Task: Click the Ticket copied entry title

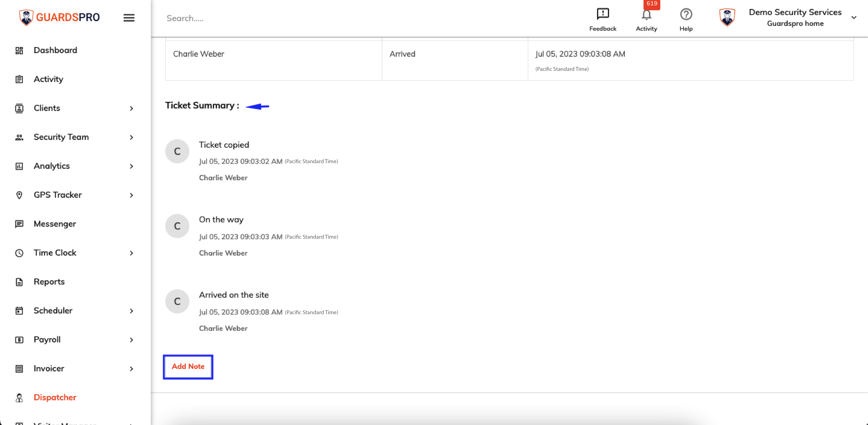Action: (x=224, y=145)
